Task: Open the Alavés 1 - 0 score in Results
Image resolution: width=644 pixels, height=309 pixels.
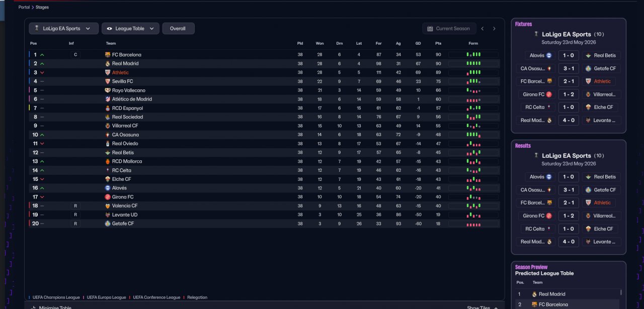Action: (569, 177)
